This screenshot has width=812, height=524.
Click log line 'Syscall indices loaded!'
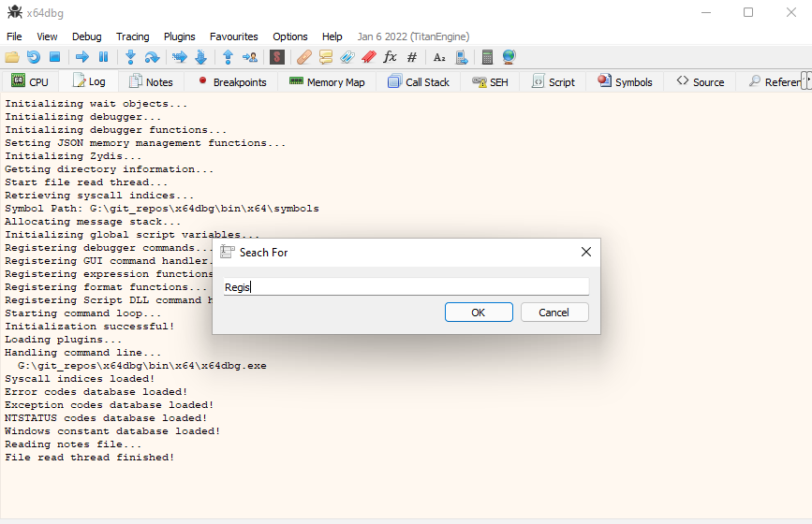tap(80, 379)
